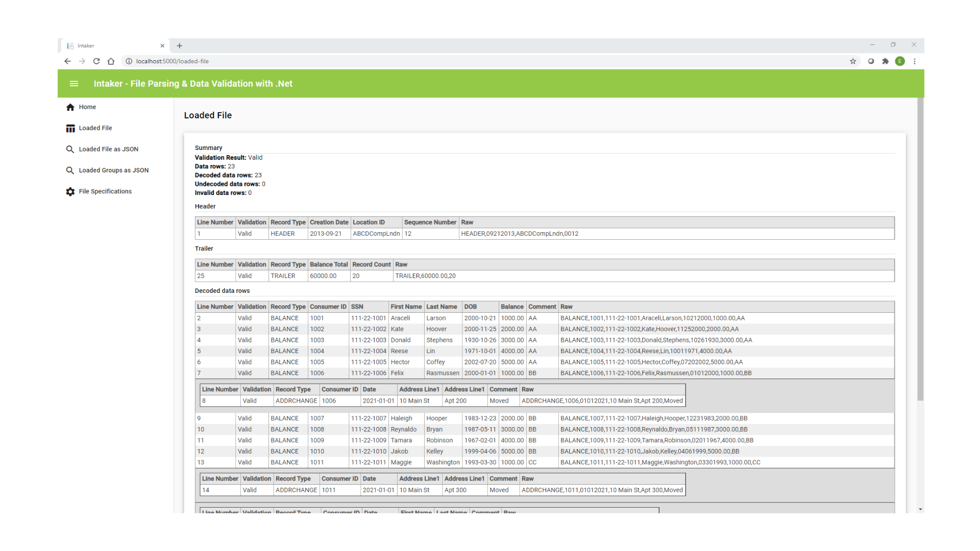Screen dimensions: 980x551
Task: Click the Home icon in the sidebar
Action: pyautogui.click(x=70, y=107)
